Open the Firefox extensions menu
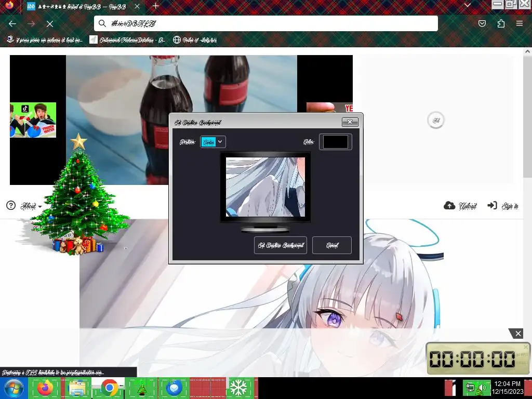 501,23
